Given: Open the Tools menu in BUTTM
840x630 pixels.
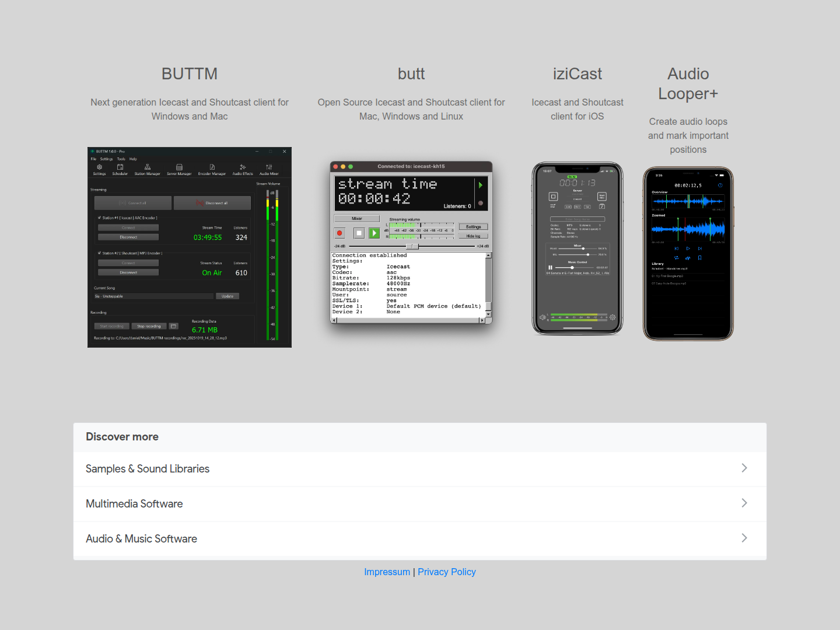Looking at the screenshot, I should coord(121,159).
